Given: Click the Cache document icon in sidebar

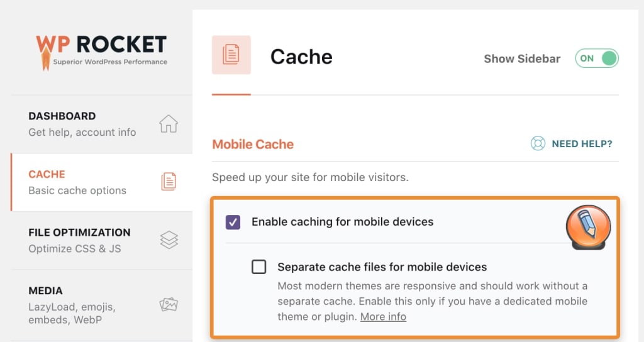Looking at the screenshot, I should coord(169,182).
